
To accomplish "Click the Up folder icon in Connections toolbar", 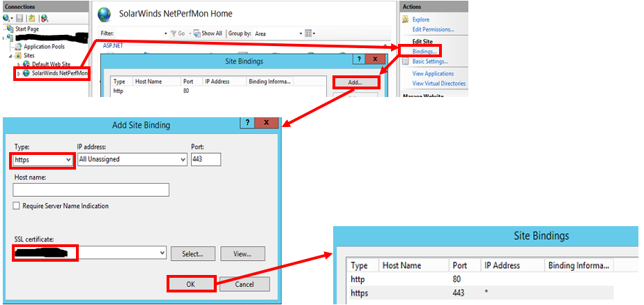I will 31,19.
